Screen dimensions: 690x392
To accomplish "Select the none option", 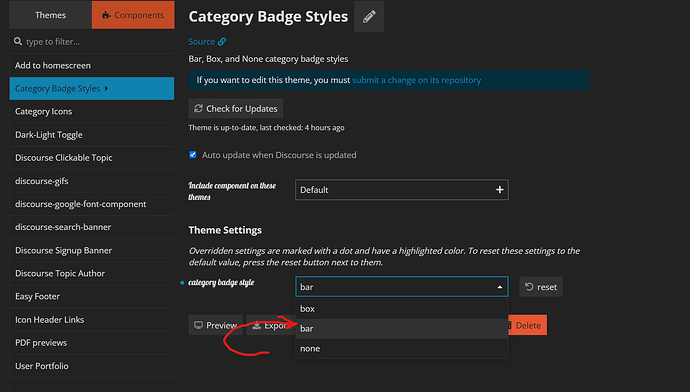I will point(402,348).
